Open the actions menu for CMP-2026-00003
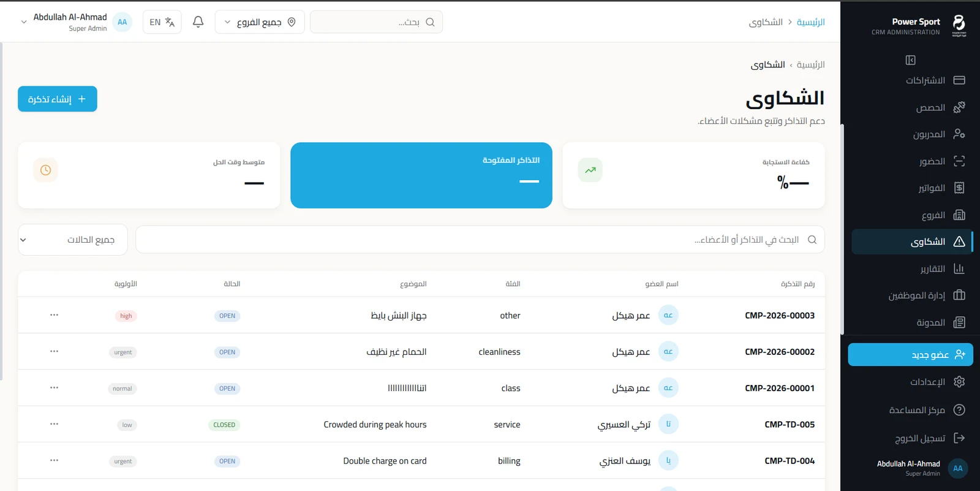 click(54, 315)
